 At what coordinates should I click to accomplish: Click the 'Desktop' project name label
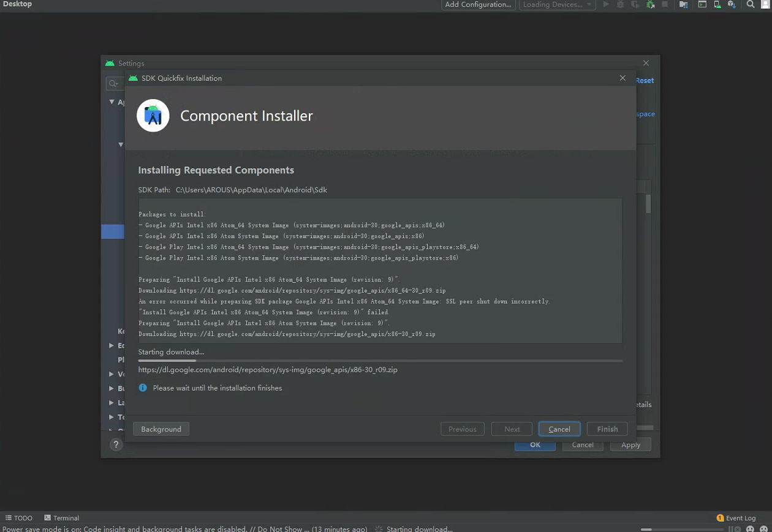17,4
